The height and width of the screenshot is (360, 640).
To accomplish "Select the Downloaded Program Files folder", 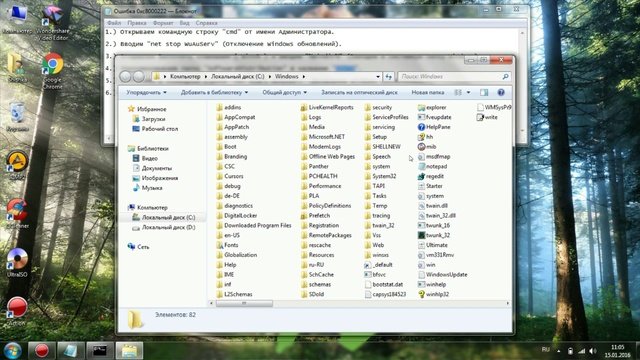I will tap(254, 225).
